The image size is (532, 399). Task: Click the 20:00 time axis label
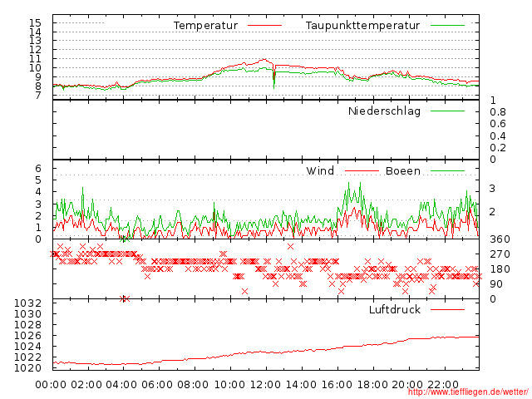tap(407, 385)
